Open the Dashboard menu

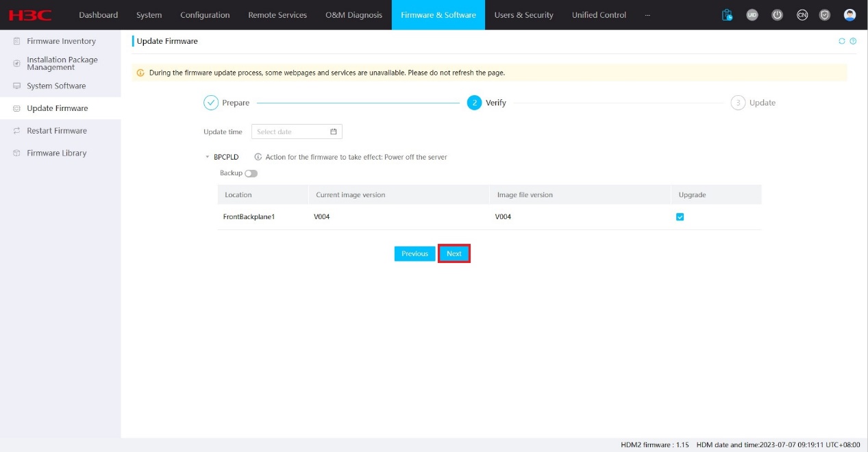(x=98, y=15)
